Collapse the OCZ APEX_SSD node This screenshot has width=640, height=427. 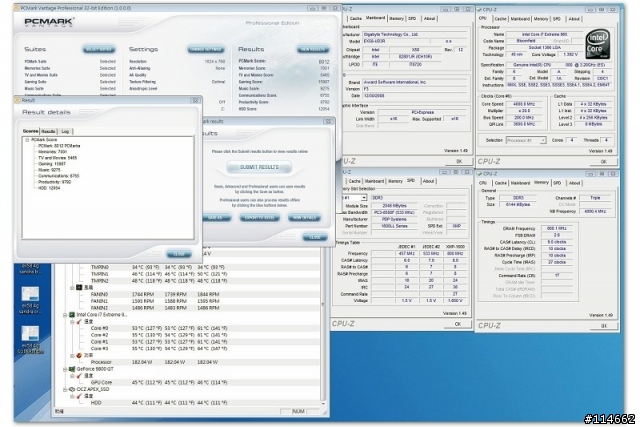[65, 390]
